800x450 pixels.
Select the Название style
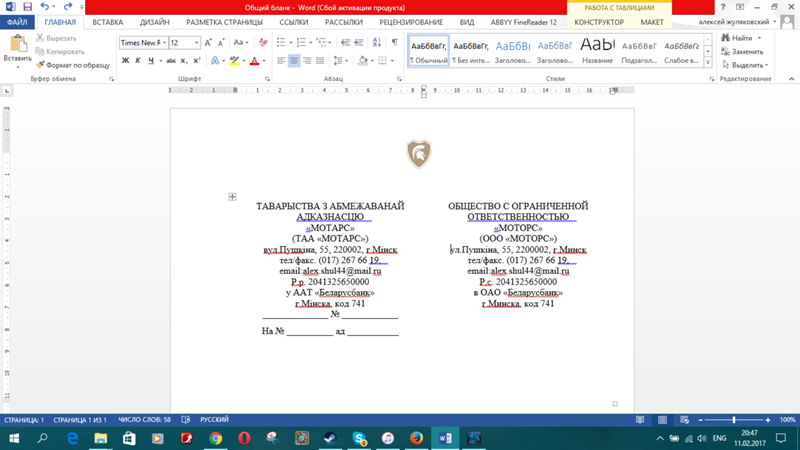click(x=597, y=51)
